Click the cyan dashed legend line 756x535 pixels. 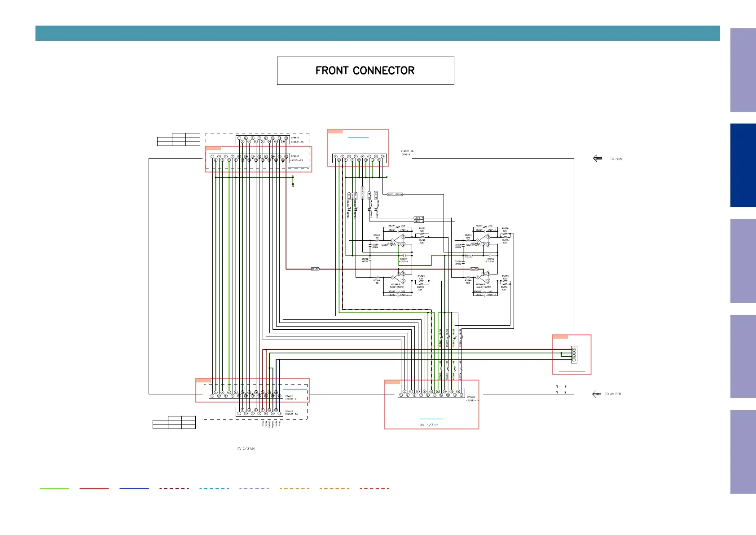214,488
